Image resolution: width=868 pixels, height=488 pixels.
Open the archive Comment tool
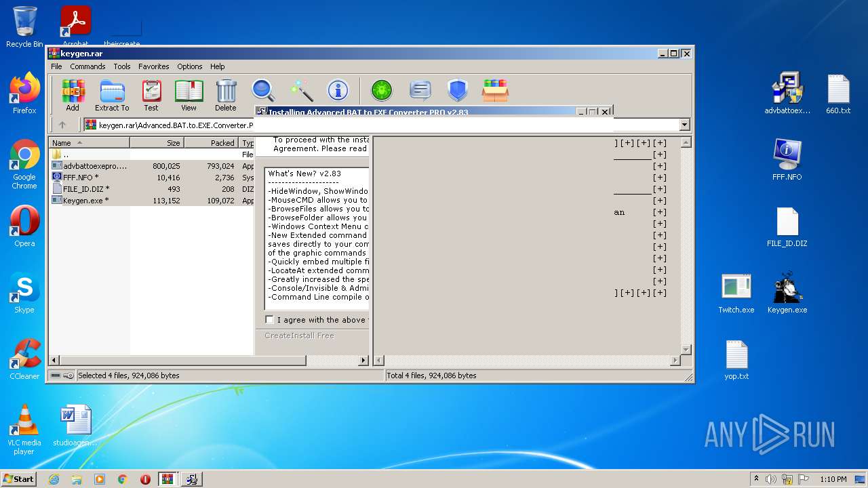click(x=420, y=90)
